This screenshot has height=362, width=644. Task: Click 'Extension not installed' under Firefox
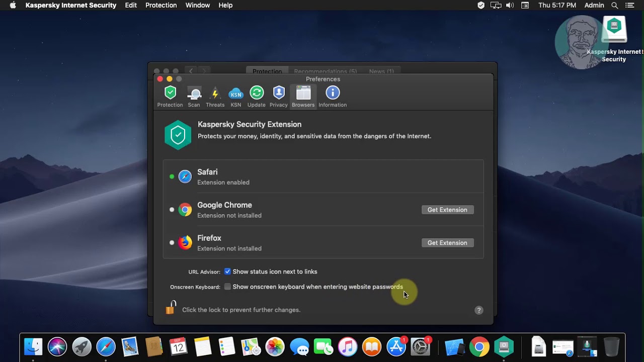pyautogui.click(x=229, y=248)
